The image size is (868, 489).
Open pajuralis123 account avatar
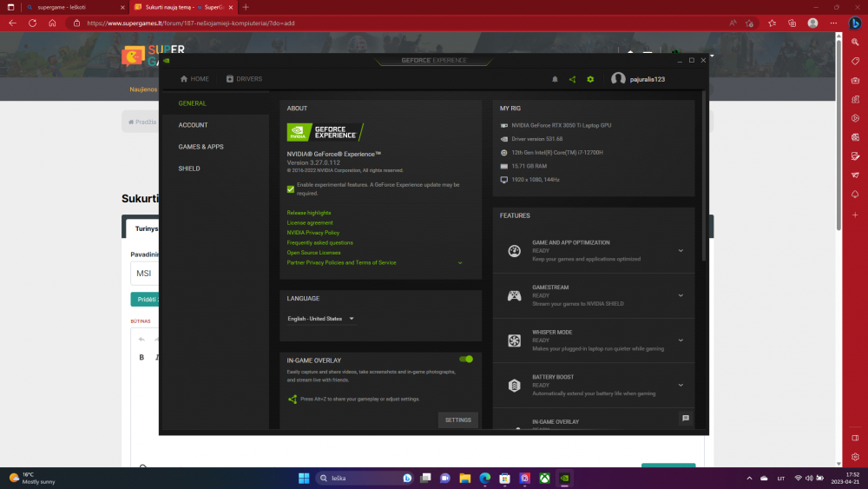618,79
